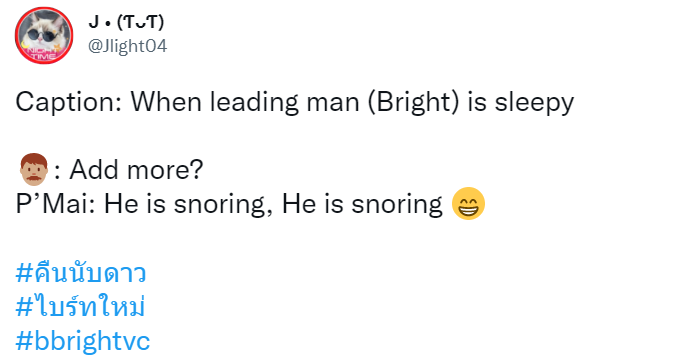The image size is (676, 361).
Task: Open the cat avatar profile picture
Action: [44, 35]
